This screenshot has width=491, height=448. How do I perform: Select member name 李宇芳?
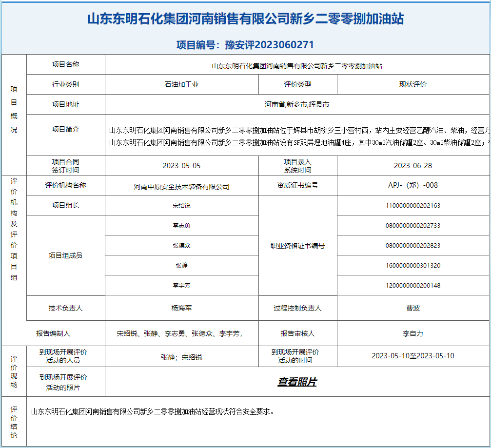point(181,286)
